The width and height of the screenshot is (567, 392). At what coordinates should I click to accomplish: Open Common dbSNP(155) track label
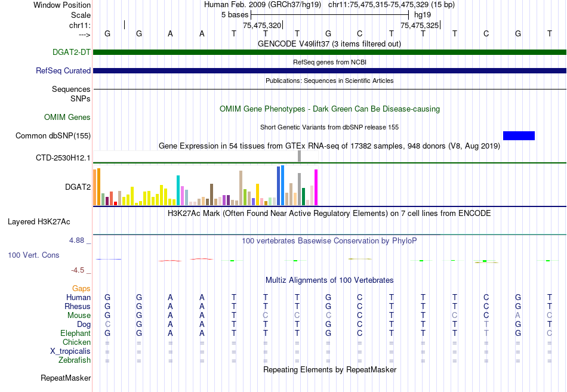(x=53, y=135)
